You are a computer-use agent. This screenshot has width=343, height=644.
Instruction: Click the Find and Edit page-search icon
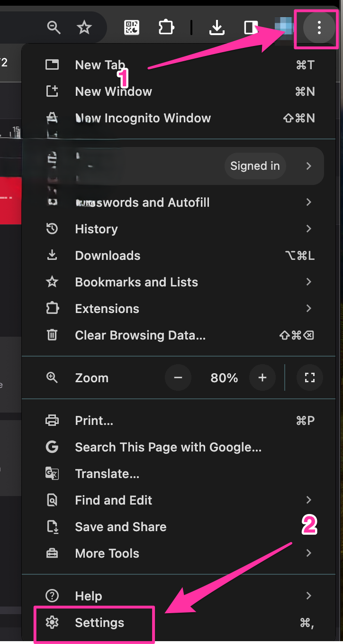pos(52,500)
